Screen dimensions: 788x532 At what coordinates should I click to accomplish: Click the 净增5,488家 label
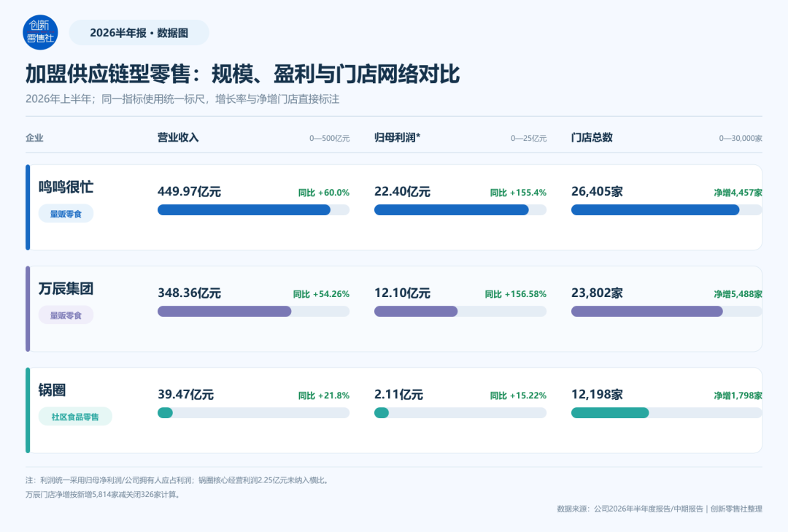click(738, 294)
